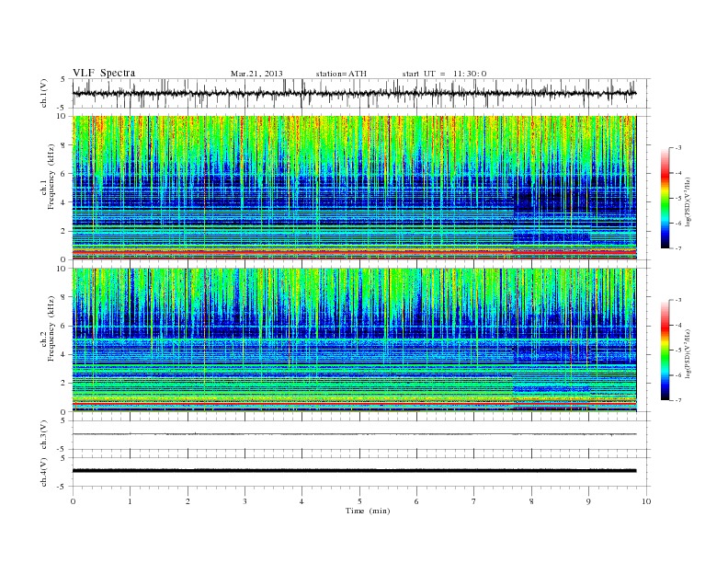
Task: Click the "ch.1(V)" waveform axis label
Action: [x=43, y=93]
